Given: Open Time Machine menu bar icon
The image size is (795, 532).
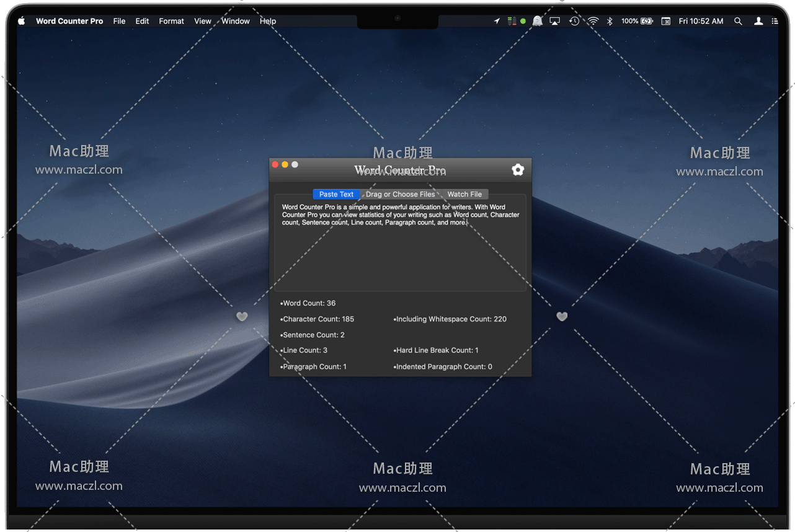Looking at the screenshot, I should (574, 21).
